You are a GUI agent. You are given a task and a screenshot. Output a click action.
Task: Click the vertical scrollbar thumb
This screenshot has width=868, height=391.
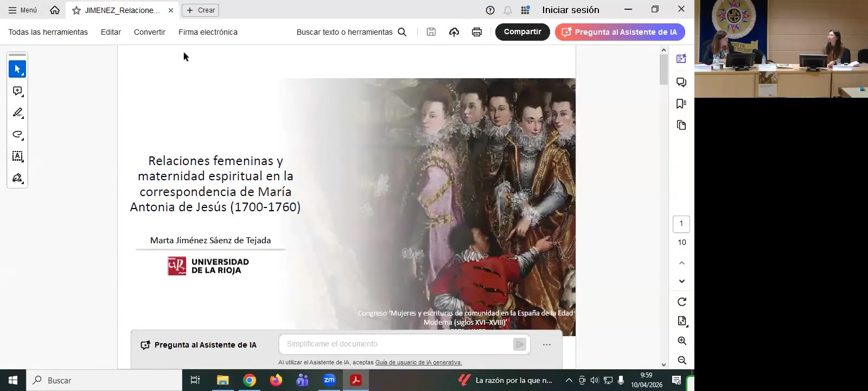click(x=663, y=70)
